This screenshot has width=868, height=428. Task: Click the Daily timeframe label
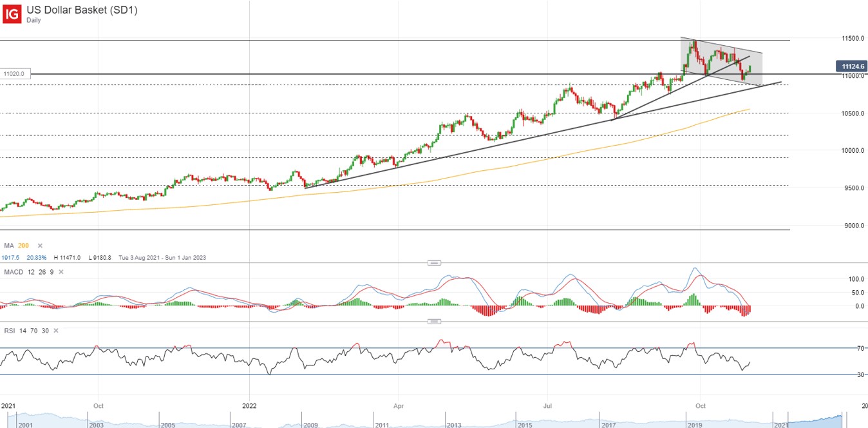[34, 20]
